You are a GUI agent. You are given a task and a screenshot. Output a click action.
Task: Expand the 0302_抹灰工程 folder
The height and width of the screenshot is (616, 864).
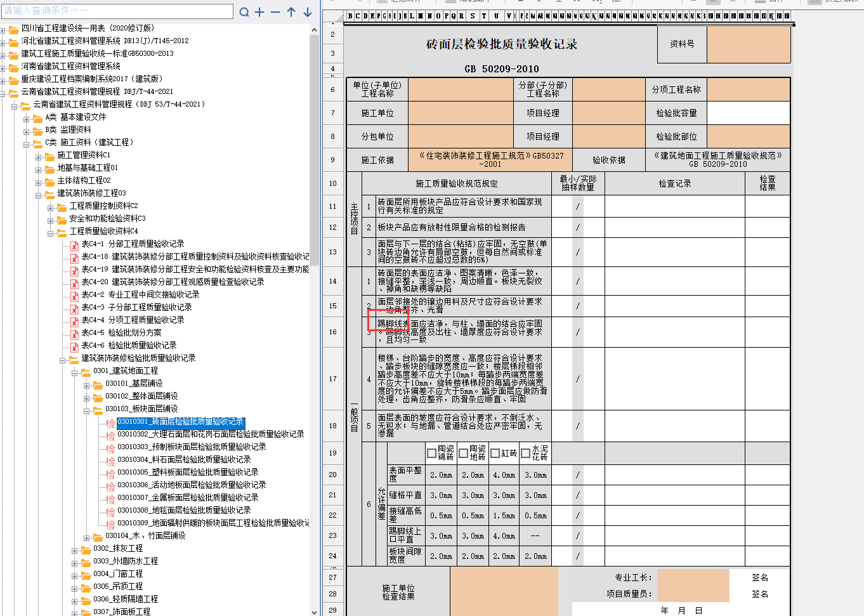coord(75,550)
